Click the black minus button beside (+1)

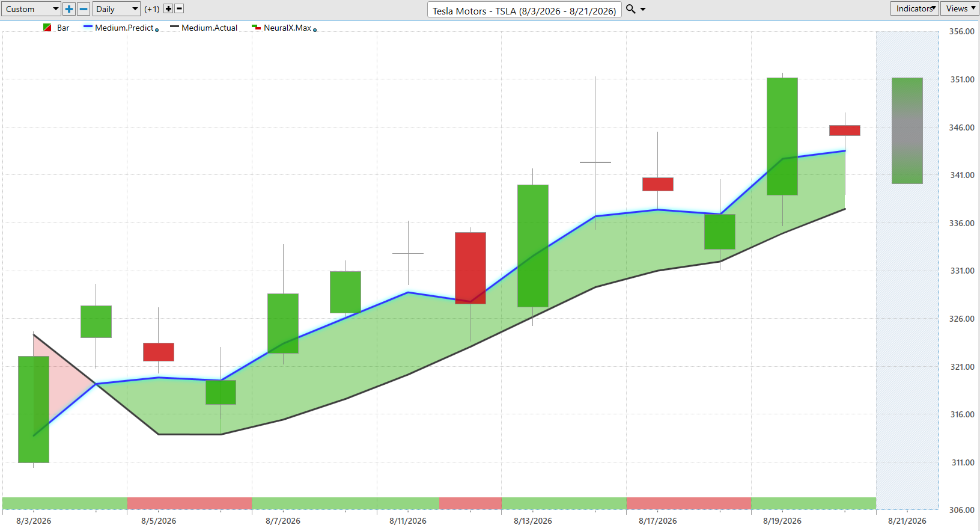point(179,9)
